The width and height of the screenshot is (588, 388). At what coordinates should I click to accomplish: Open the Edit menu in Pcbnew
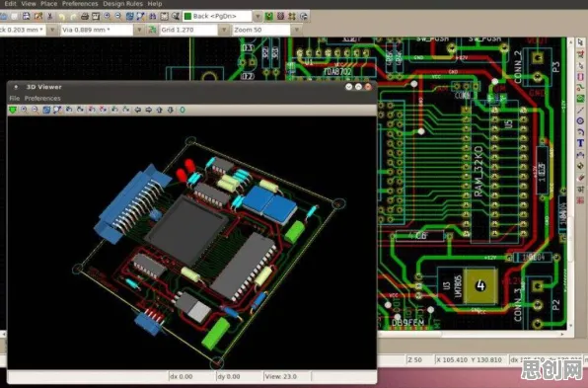(x=11, y=4)
